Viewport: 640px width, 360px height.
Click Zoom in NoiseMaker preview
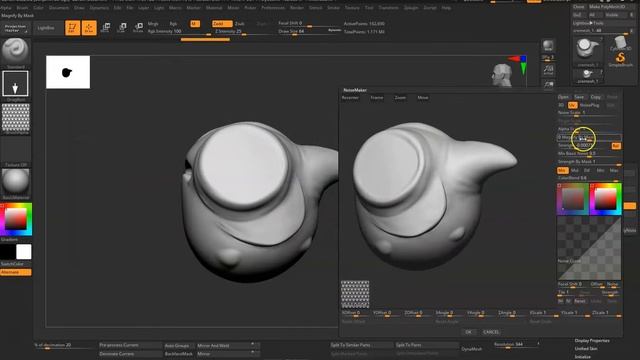[400, 98]
